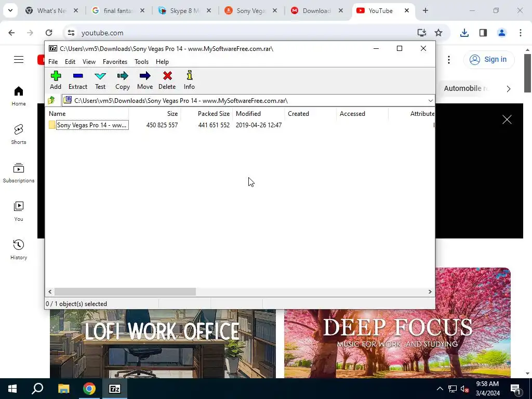Open the View menu in 7-Zip
Screen dimensions: 532x399
[89, 62]
